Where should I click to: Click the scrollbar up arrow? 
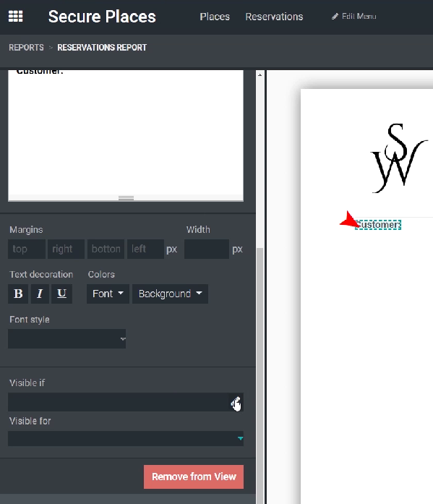click(260, 75)
